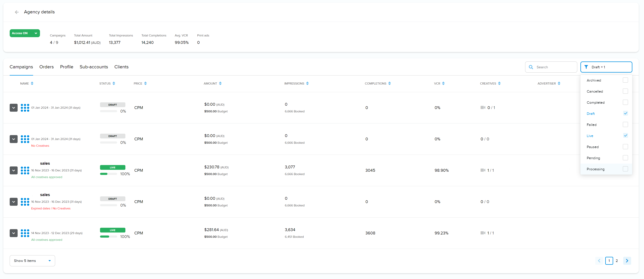644x279 pixels.
Task: Click the funnel filter icon beside Draft + 1
Action: (x=586, y=67)
